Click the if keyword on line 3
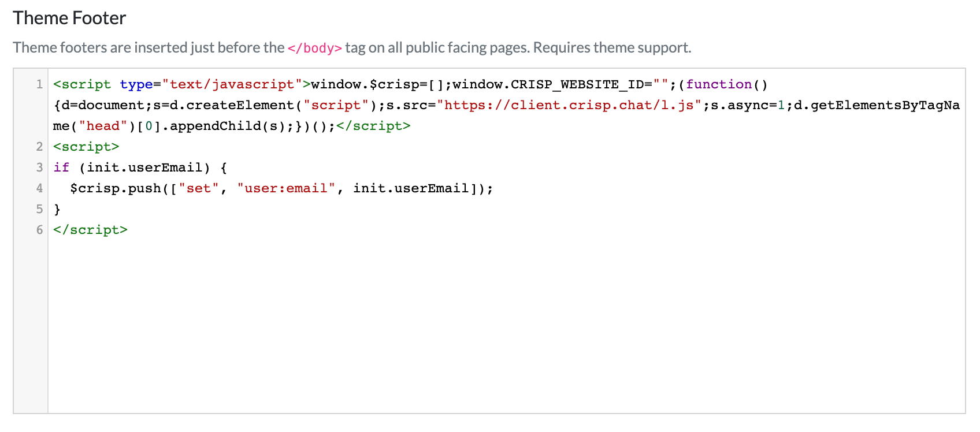The image size is (980, 432). [x=61, y=167]
